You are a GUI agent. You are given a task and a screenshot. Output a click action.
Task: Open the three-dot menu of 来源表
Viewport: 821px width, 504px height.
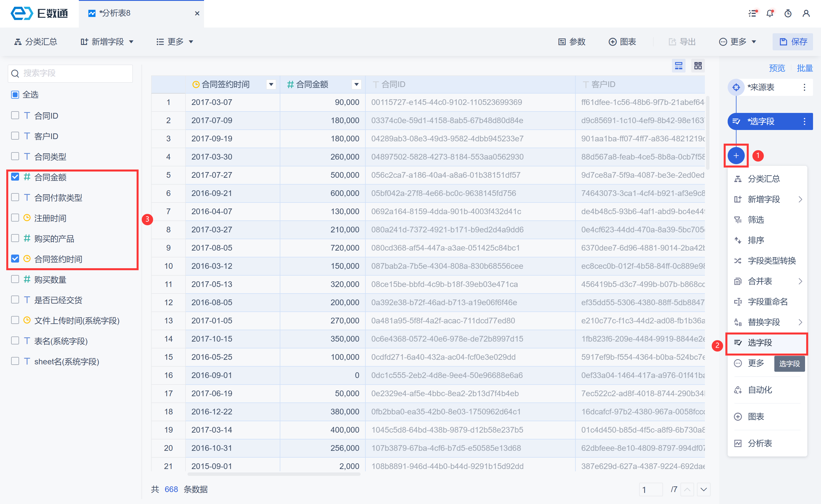(804, 87)
